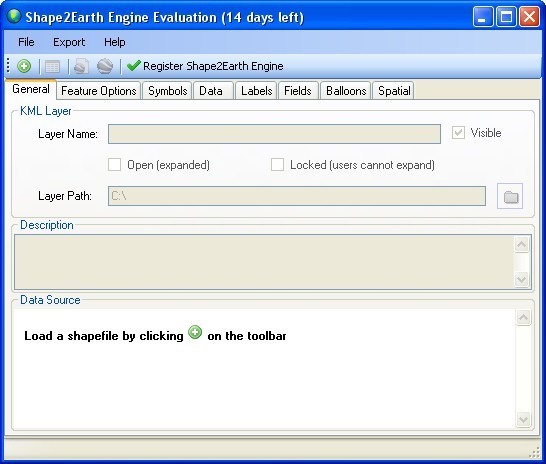This screenshot has width=546, height=464.
Task: Switch to the Symbols tab
Action: pos(167,91)
